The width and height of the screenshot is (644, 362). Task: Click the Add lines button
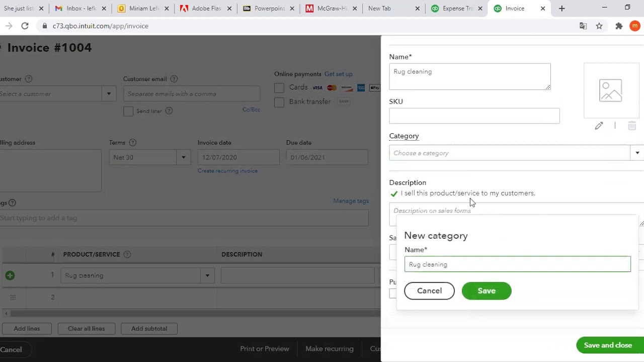tap(27, 329)
